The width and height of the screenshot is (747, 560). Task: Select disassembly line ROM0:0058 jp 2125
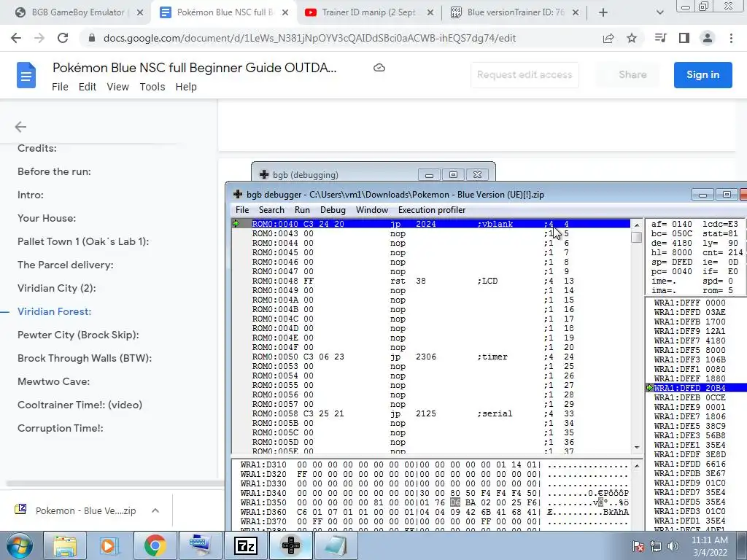[431, 414]
